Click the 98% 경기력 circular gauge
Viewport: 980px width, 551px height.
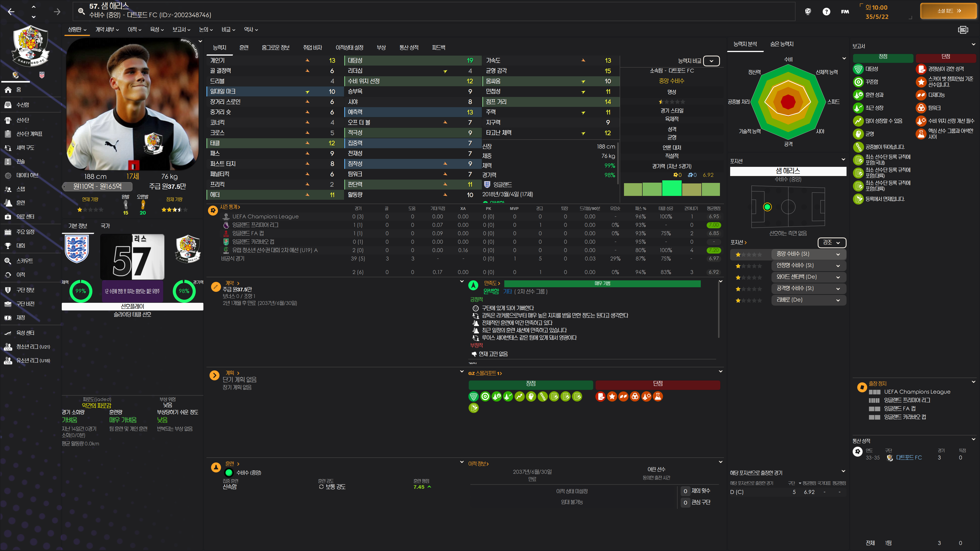pyautogui.click(x=184, y=291)
